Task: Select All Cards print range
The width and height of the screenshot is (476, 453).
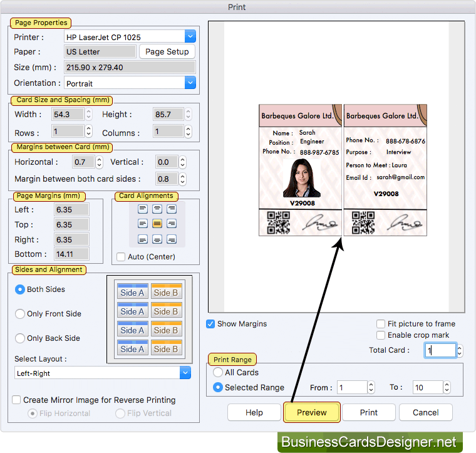Action: point(218,372)
